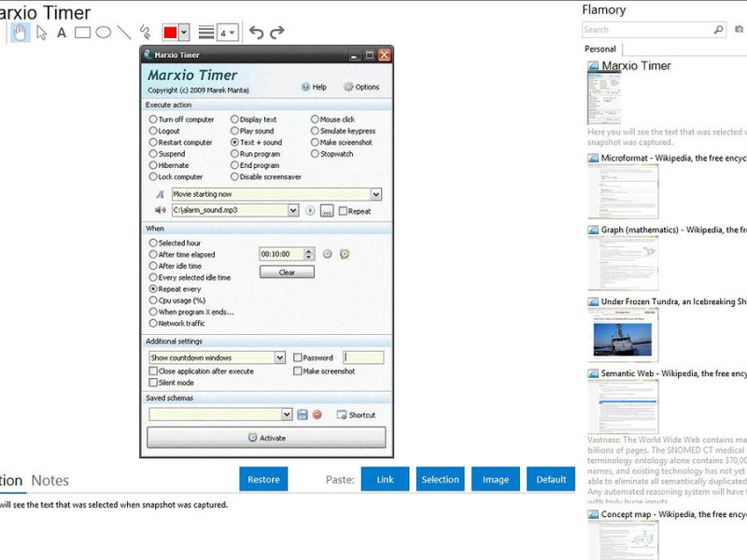Screen dimensions: 747x560
Task: Click the undo arrow
Action: pyautogui.click(x=256, y=33)
